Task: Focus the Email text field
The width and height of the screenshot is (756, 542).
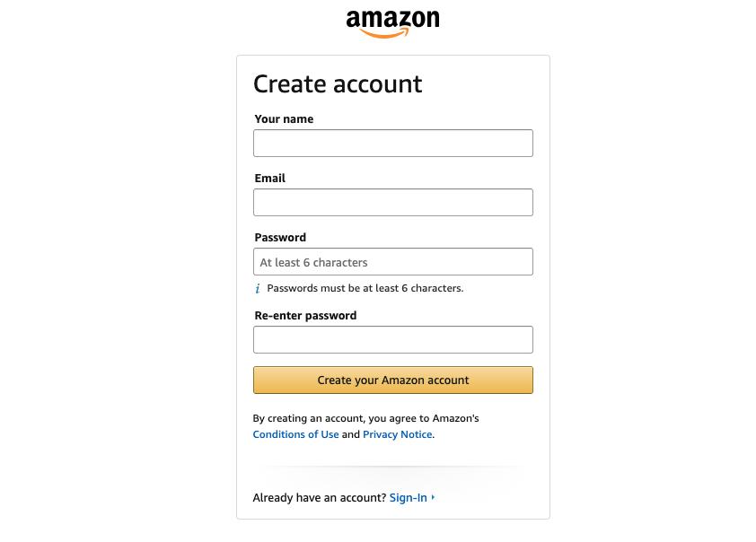Action: tap(393, 202)
